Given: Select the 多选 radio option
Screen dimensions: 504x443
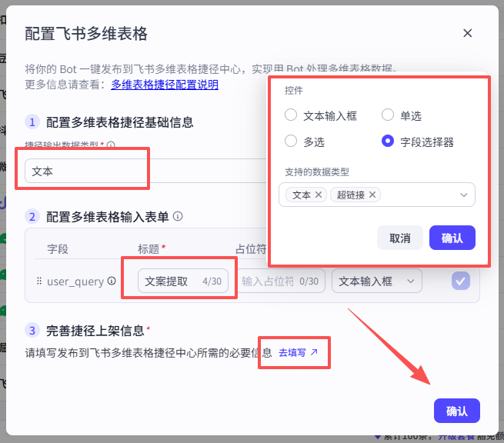Looking at the screenshot, I should 291,141.
